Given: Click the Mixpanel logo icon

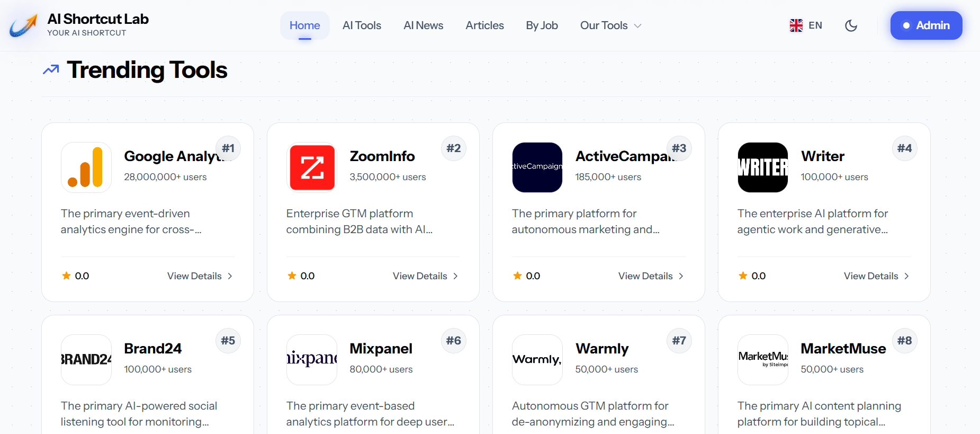Looking at the screenshot, I should 311,359.
